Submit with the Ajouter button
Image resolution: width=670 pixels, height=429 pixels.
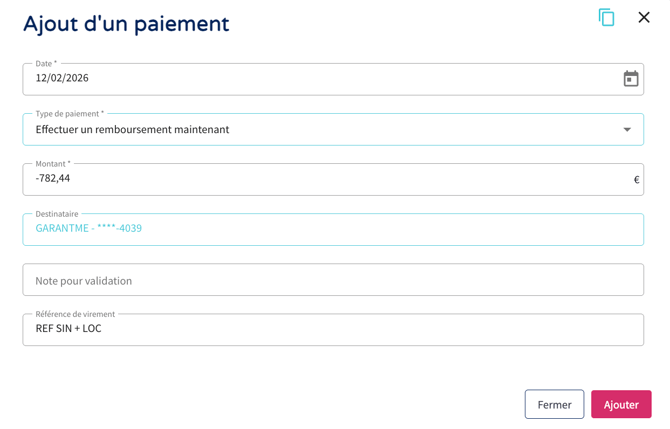(620, 404)
